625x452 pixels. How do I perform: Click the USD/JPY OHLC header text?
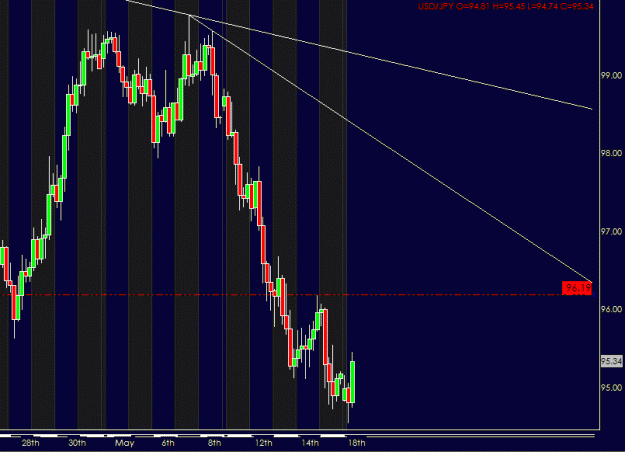click(505, 6)
